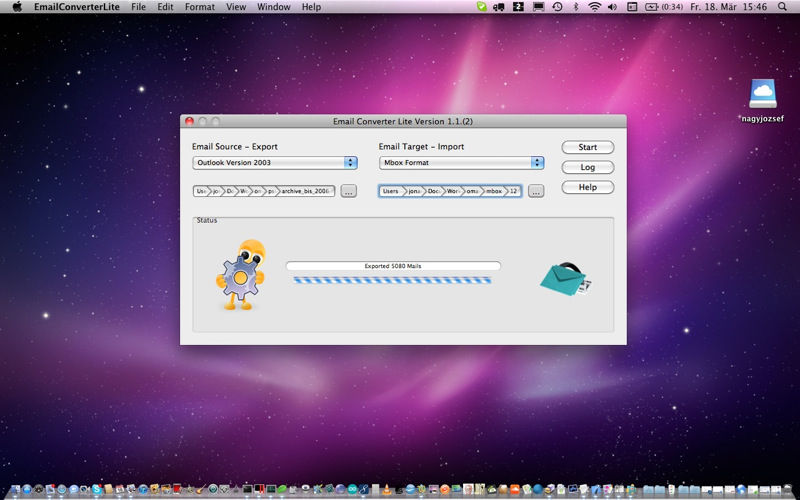Browse for the email target path
This screenshot has height=500, width=800.
click(x=536, y=191)
